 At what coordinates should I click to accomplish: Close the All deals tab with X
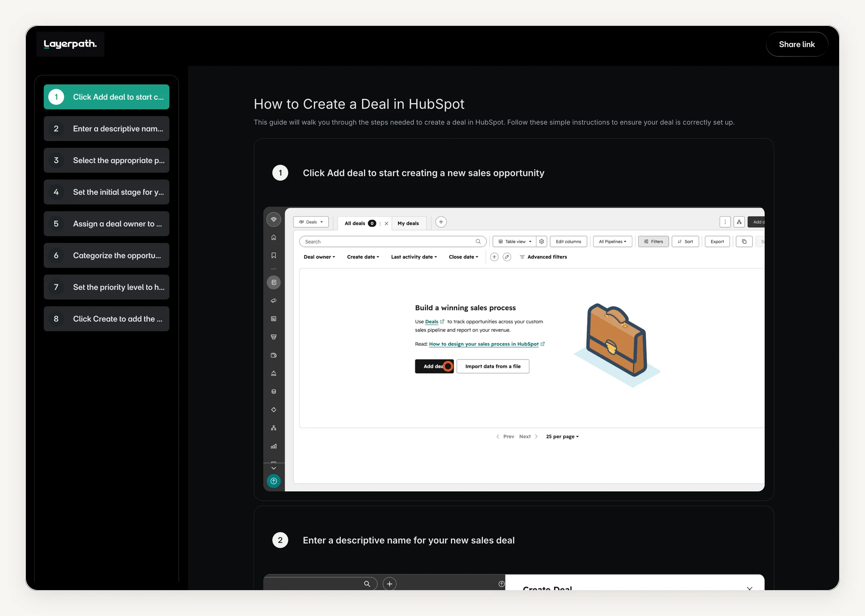(x=386, y=223)
